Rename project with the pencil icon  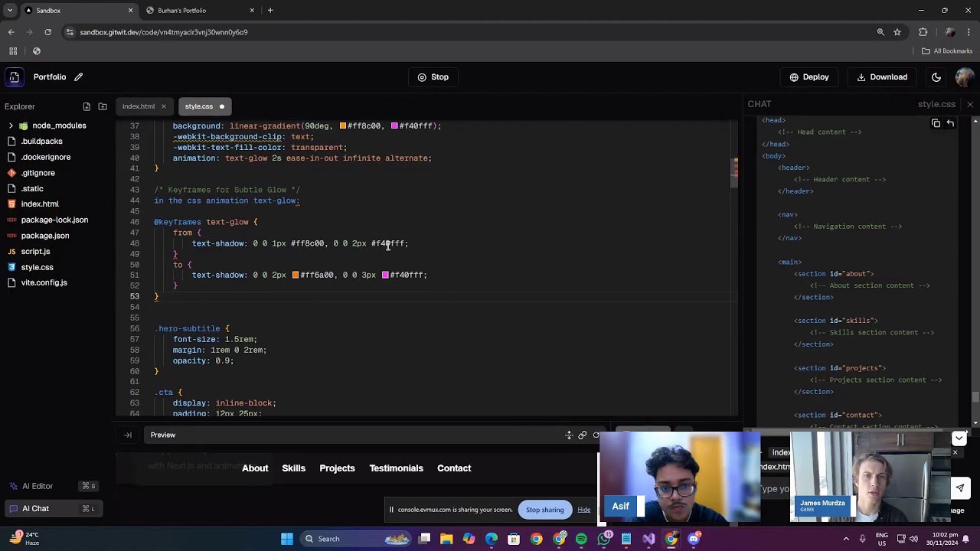tap(78, 77)
